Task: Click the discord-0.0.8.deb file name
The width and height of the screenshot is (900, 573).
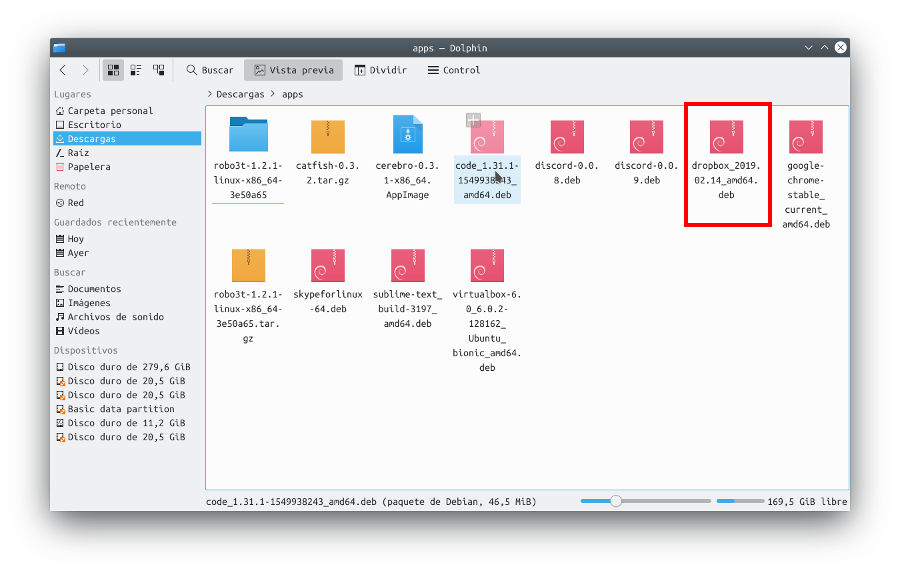Action: 567,173
